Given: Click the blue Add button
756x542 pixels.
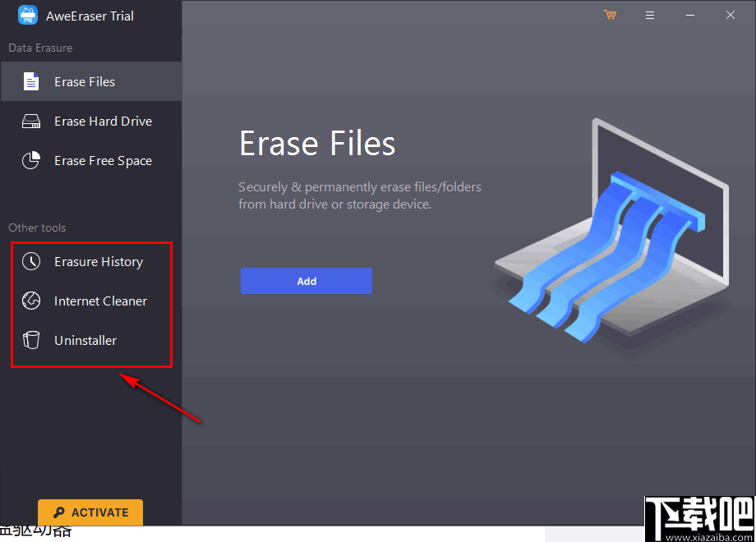Looking at the screenshot, I should coord(307,281).
